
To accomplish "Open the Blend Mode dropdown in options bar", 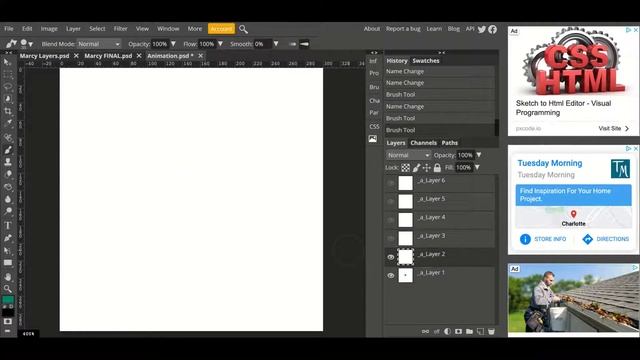I will click(99, 44).
